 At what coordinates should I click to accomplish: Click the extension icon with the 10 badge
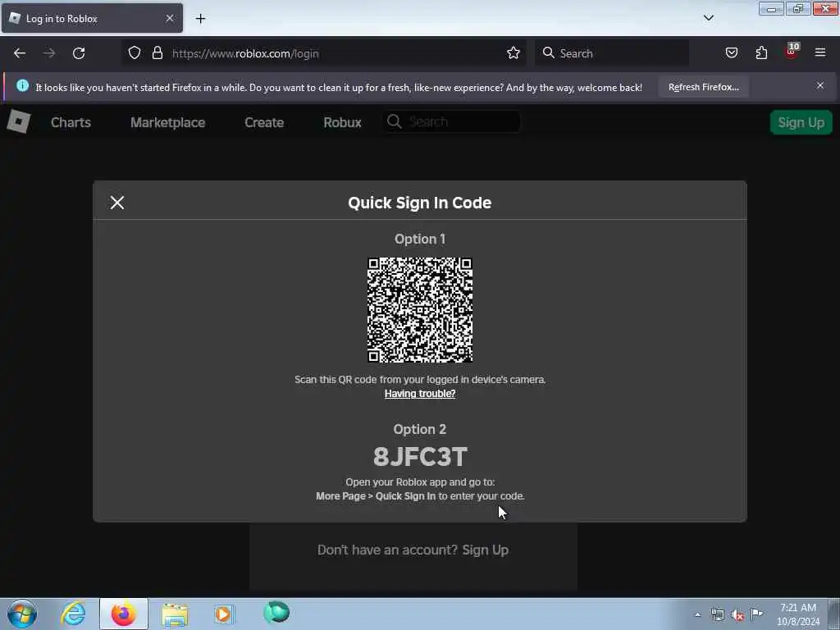click(792, 52)
